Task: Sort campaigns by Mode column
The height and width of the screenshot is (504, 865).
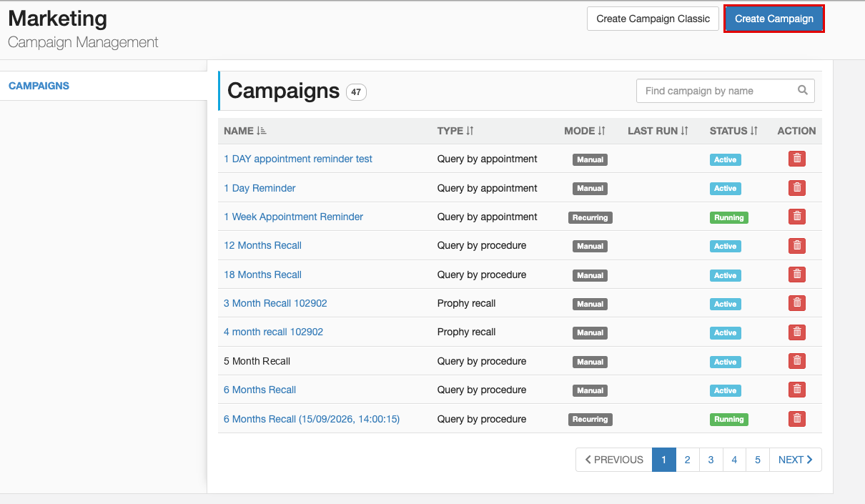Action: 585,131
